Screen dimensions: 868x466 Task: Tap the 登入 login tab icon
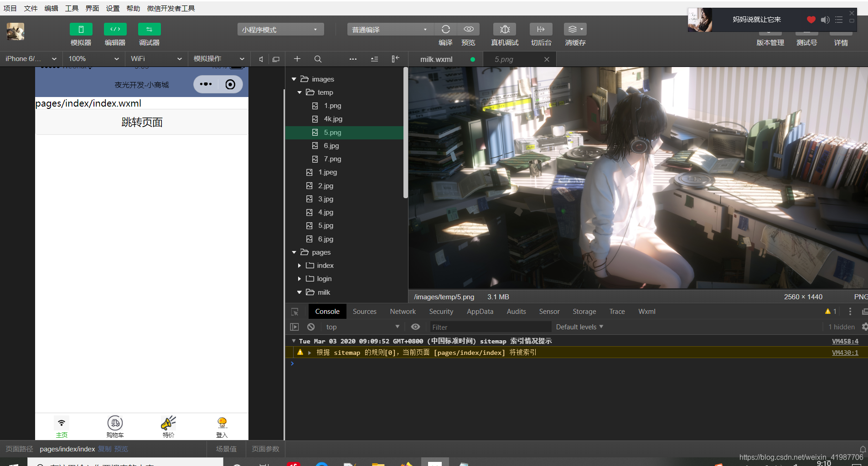222,427
